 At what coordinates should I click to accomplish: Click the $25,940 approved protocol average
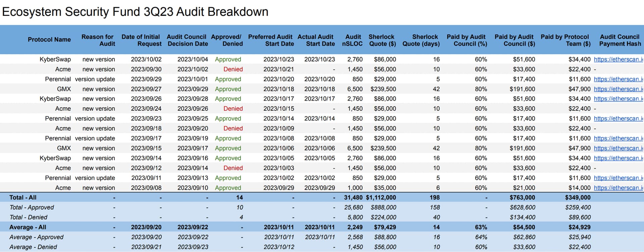[579, 237]
